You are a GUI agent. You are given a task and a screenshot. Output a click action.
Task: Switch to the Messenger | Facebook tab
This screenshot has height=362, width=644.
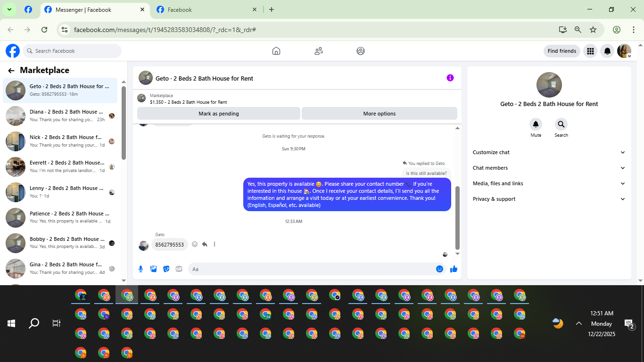[94, 9]
